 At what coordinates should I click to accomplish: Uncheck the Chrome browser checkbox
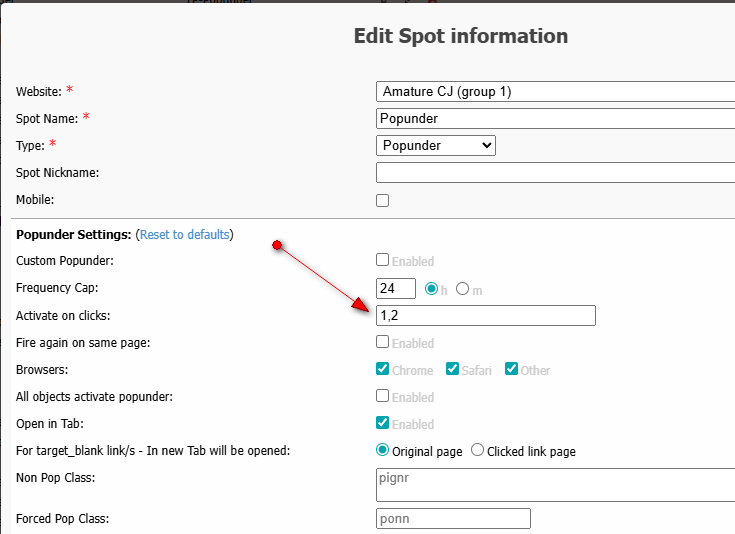(x=382, y=369)
